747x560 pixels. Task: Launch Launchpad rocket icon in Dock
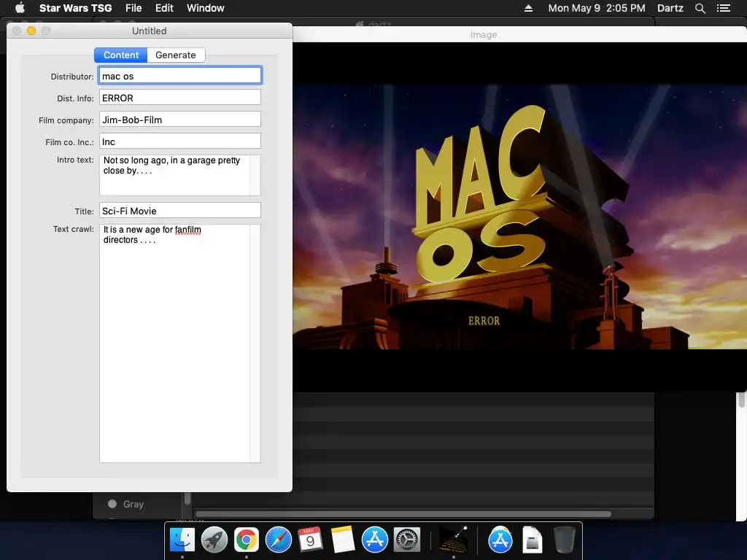pos(214,540)
